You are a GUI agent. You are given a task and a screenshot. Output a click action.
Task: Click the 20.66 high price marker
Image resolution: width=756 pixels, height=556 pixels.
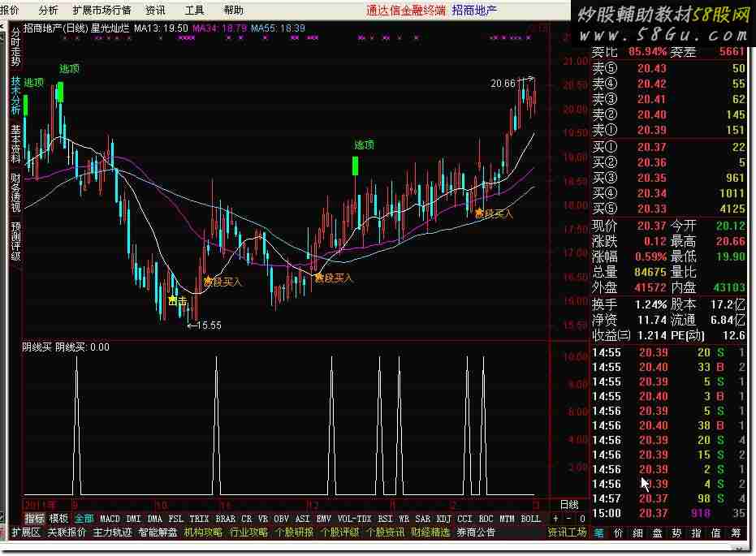503,83
